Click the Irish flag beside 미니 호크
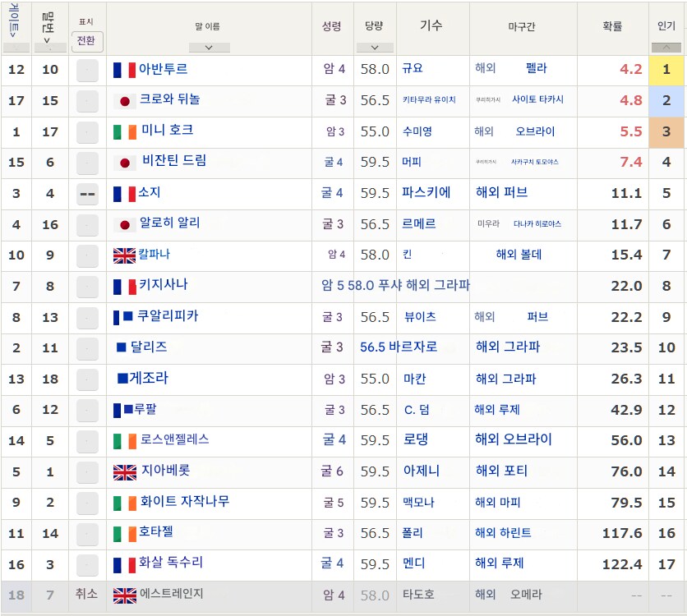 pyautogui.click(x=123, y=132)
